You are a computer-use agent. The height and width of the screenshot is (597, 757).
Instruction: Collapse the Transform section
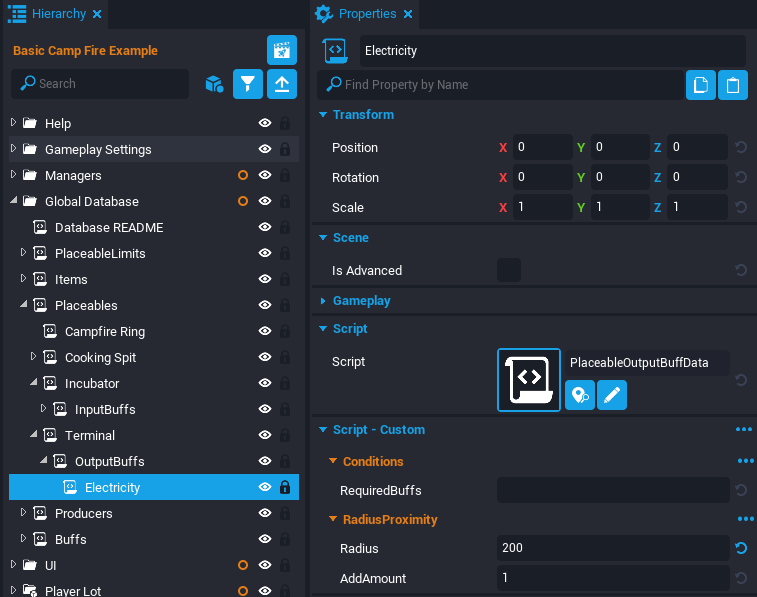point(323,115)
